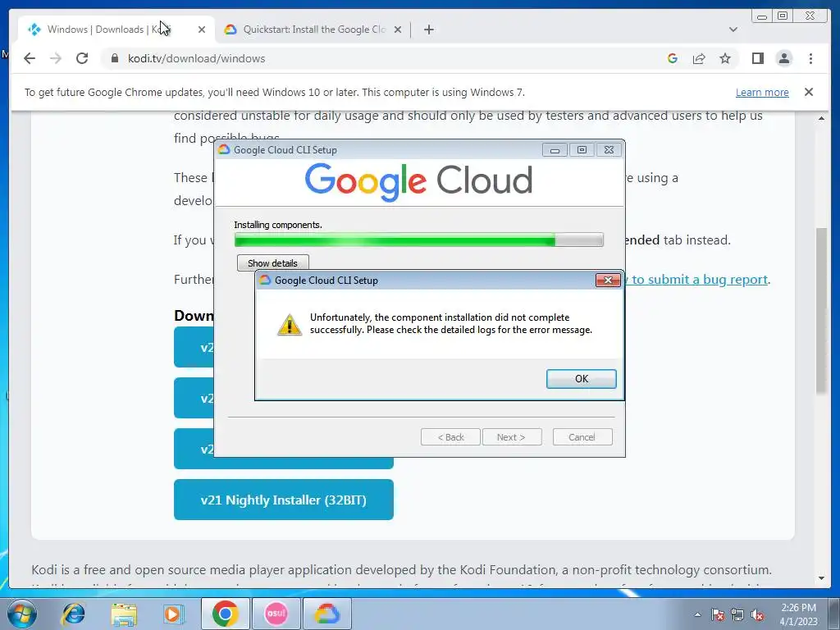840x630 pixels.
Task: Reload the Kodi page
Action: [82, 58]
